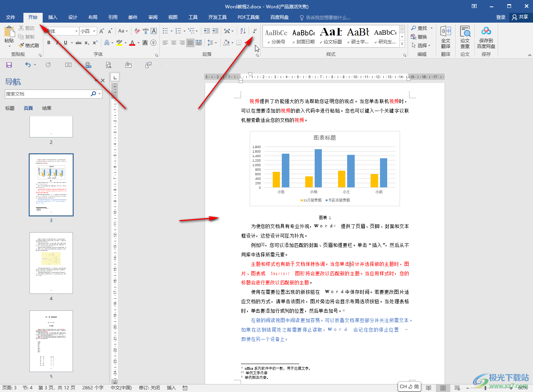Switch to web layout view in status bar
533x392 pixels.
457,388
